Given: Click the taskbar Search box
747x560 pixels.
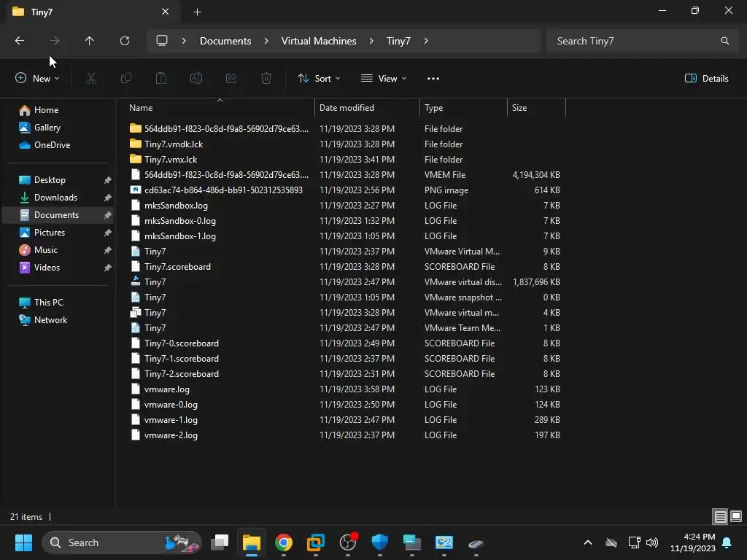Looking at the screenshot, I should [122, 542].
